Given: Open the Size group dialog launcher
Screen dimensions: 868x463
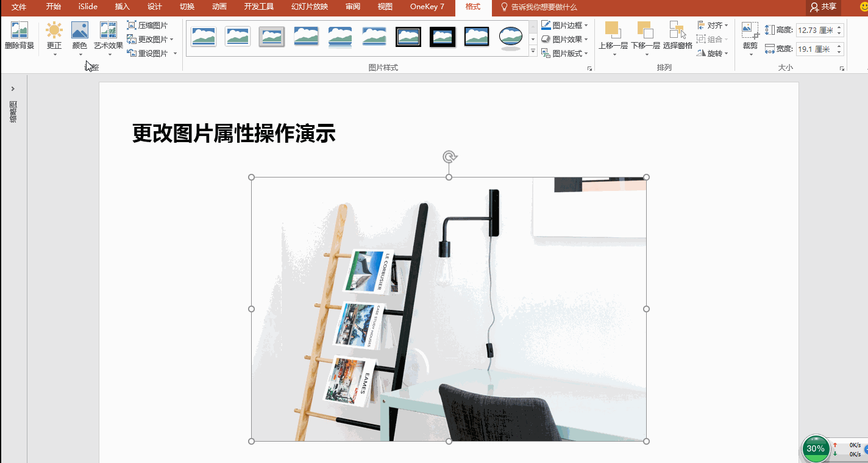Looking at the screenshot, I should (842, 69).
